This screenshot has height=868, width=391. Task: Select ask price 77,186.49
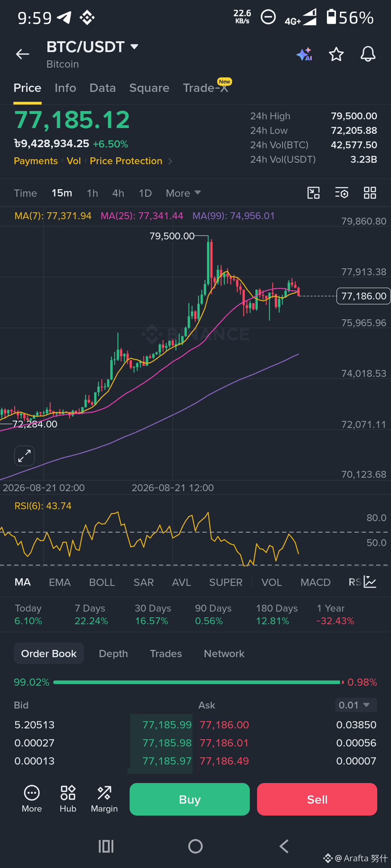pyautogui.click(x=224, y=761)
